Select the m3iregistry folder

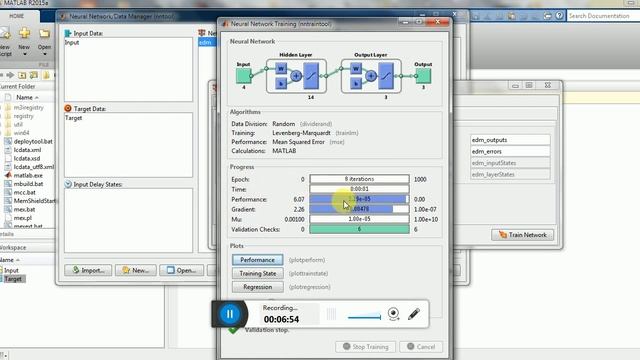pos(29,108)
